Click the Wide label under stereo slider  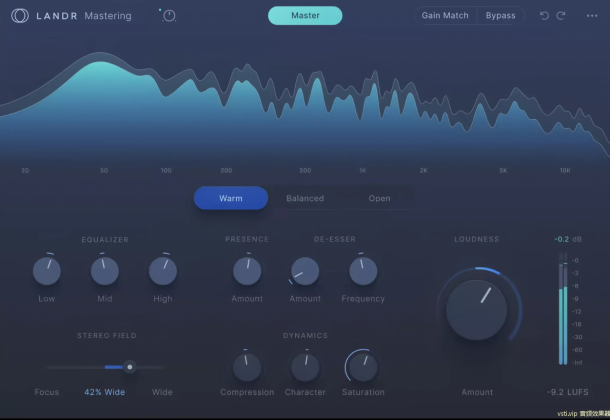[x=162, y=392]
